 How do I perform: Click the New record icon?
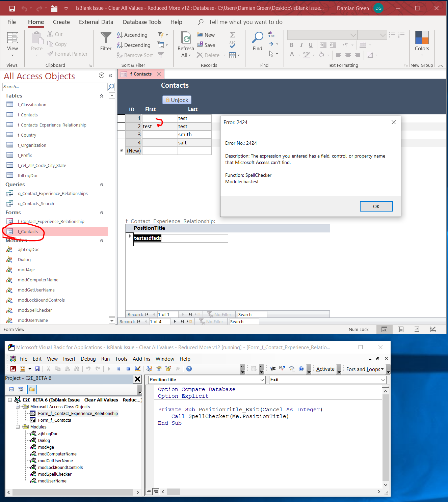tap(200, 35)
